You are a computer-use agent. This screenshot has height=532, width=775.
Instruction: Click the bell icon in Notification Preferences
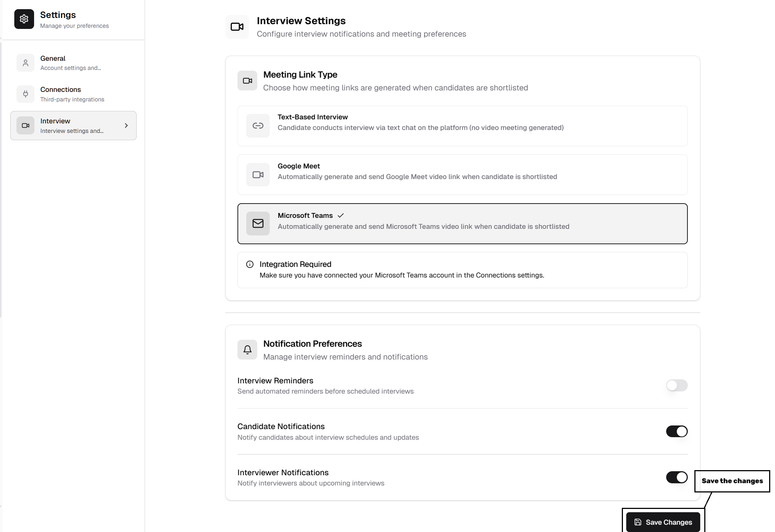pyautogui.click(x=247, y=350)
